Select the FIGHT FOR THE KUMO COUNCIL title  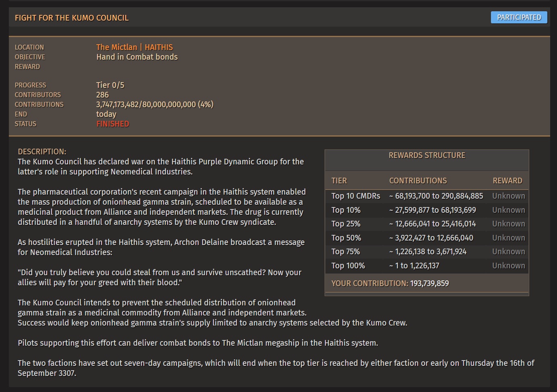click(72, 18)
